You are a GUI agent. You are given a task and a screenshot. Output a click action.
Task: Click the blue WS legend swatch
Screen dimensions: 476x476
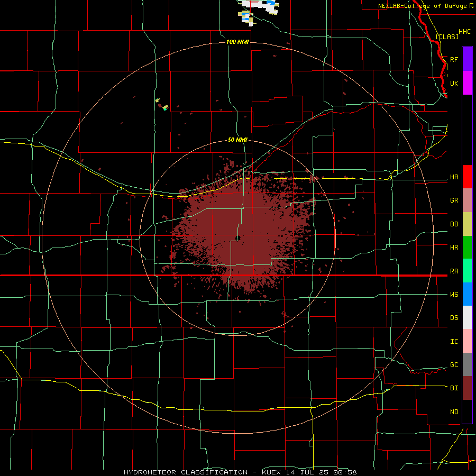point(467,294)
